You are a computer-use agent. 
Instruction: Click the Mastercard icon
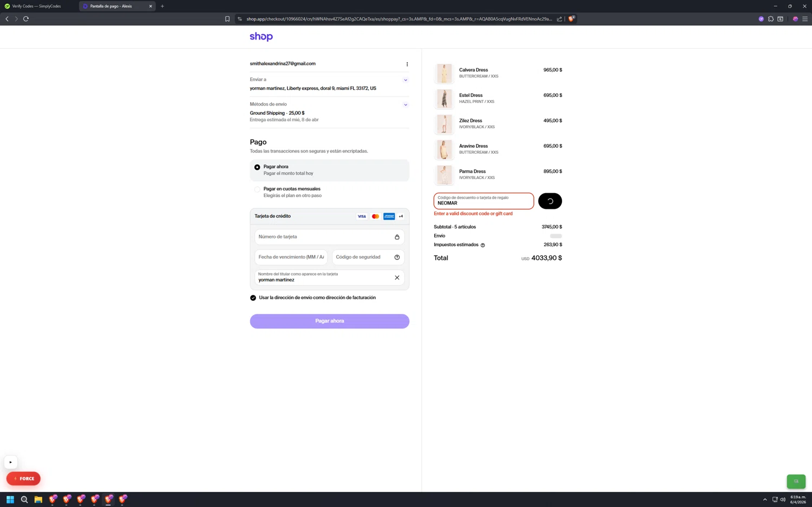[x=375, y=216]
